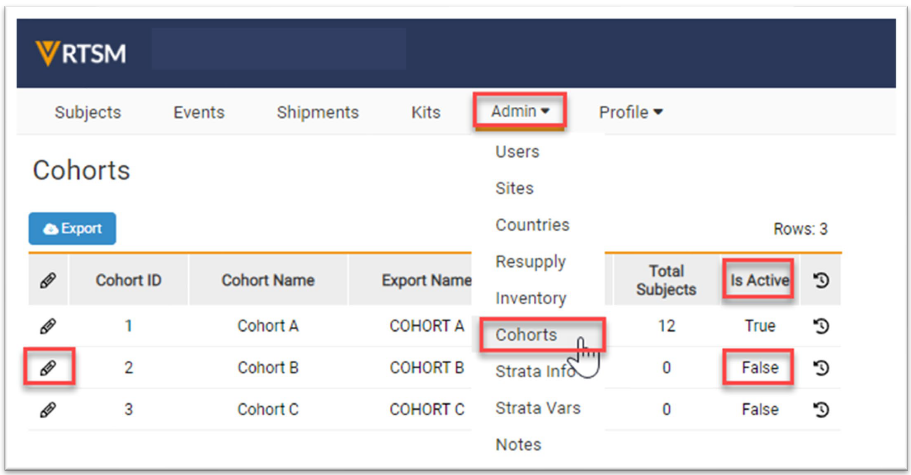The image size is (911, 475).
Task: Click the pencil icon in table header
Action: [47, 281]
